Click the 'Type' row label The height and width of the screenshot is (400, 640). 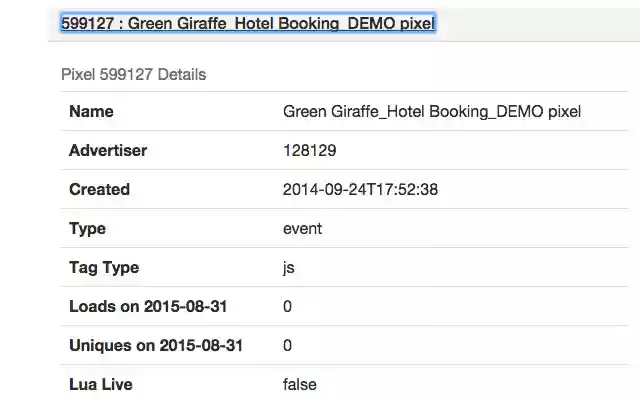coord(87,229)
